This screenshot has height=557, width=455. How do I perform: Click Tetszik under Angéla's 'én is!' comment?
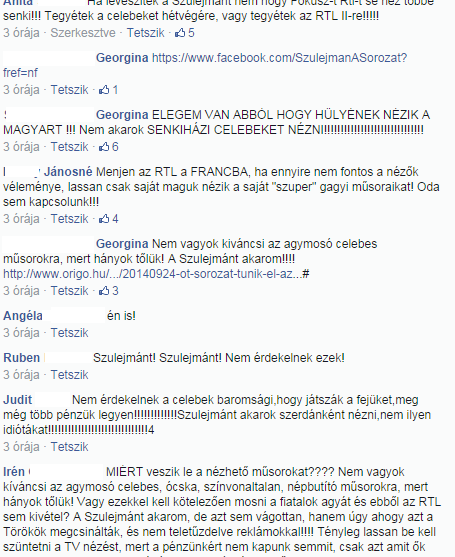69,332
